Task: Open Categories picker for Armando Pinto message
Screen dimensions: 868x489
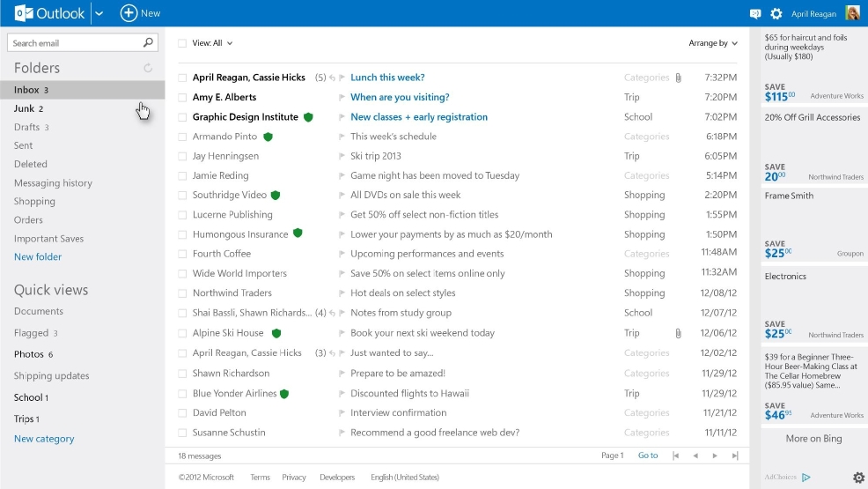Action: 646,137
